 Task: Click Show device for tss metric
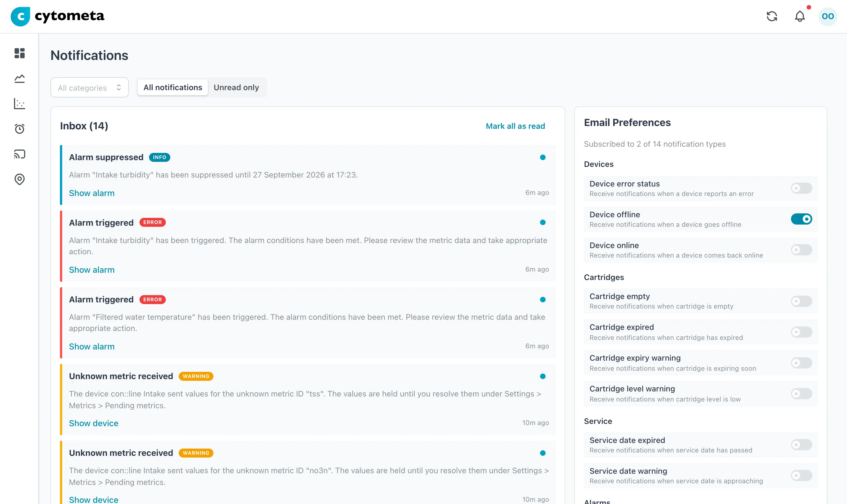click(94, 423)
